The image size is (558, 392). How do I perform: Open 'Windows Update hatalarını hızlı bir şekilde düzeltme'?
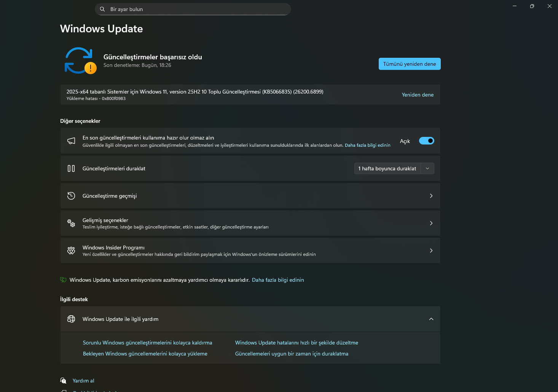[x=297, y=343]
